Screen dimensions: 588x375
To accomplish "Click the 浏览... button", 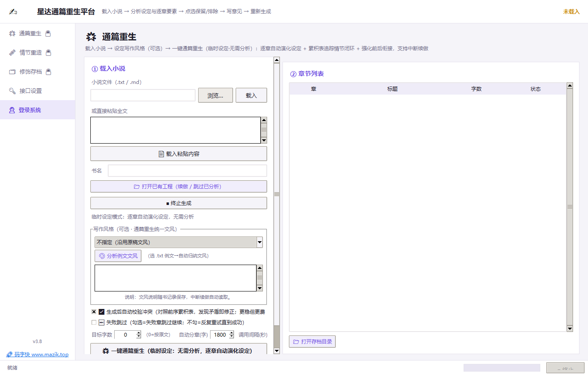I will click(216, 95).
